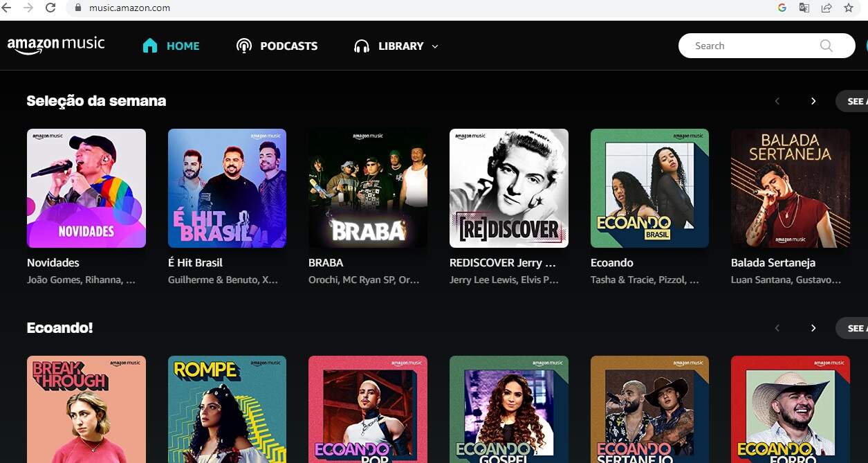Screen dimensions: 868x463
Task: Open the Ecoando Pop playlist cover
Action: tap(368, 409)
